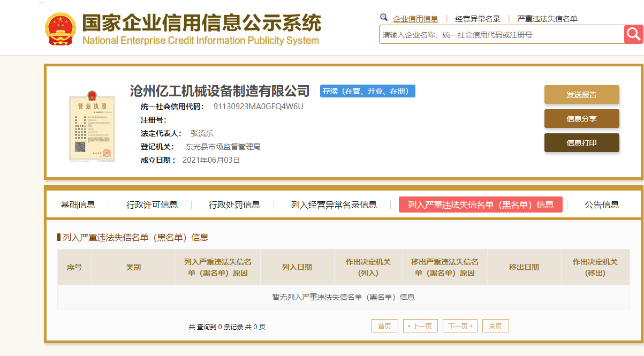The image size is (644, 356).
Task: Click company name 沧州亿工机械设备制造有限公司
Action: pos(219,91)
